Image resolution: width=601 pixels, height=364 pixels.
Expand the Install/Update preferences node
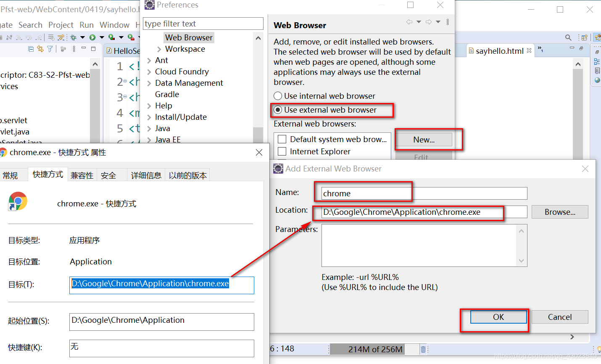pos(149,117)
